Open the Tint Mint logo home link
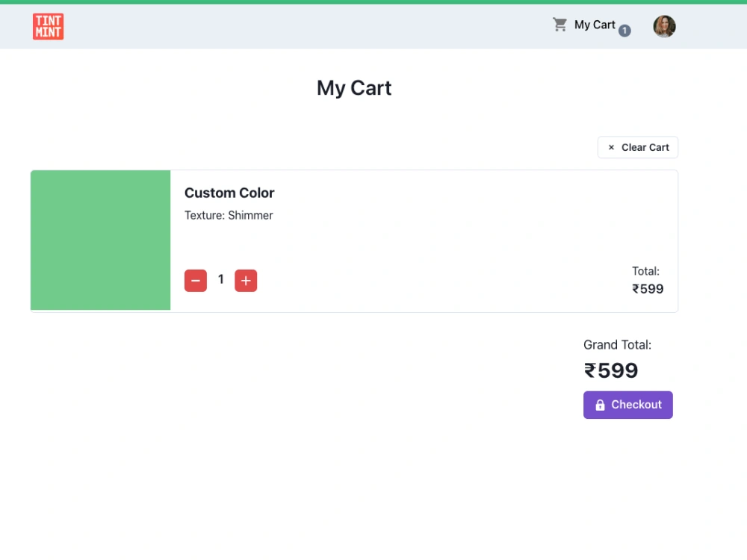Viewport: 747px width, 560px height. tap(48, 27)
